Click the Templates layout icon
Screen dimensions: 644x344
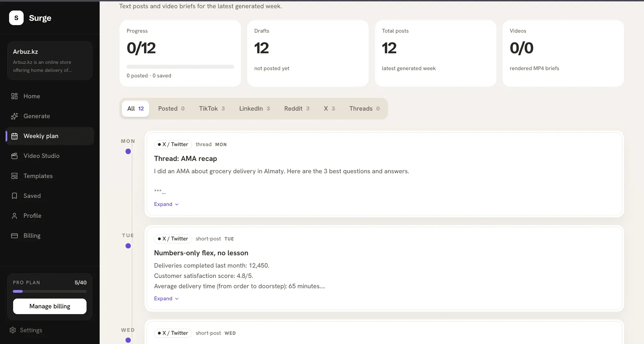point(14,176)
